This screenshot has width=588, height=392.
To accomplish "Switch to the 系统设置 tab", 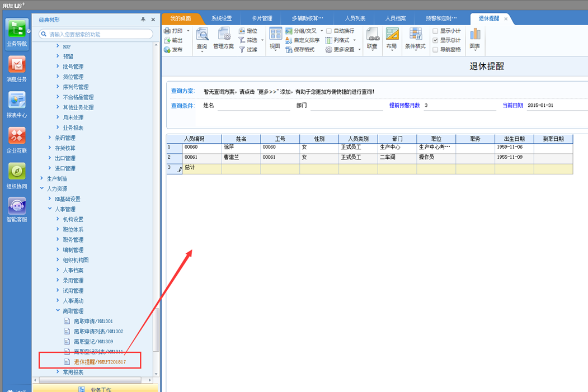I will pyautogui.click(x=222, y=18).
